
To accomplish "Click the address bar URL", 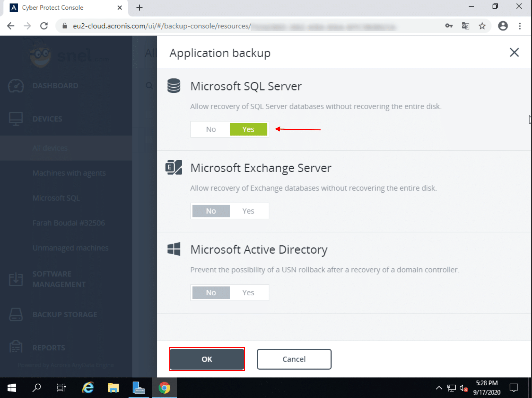I will click(x=235, y=26).
